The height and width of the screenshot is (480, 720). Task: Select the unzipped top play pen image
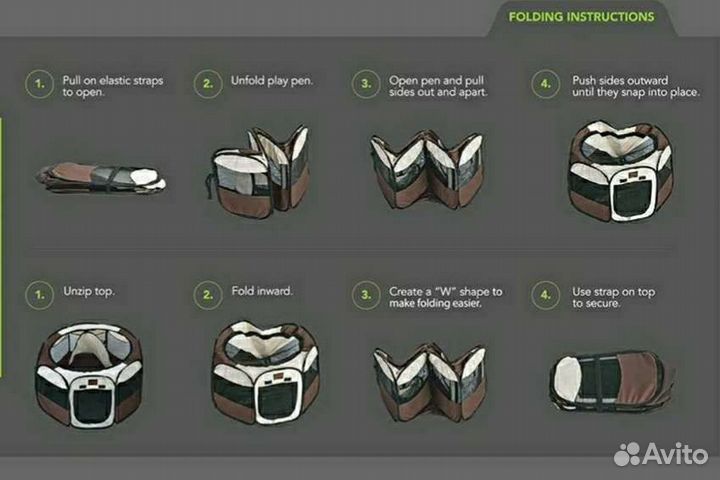pyautogui.click(x=90, y=374)
